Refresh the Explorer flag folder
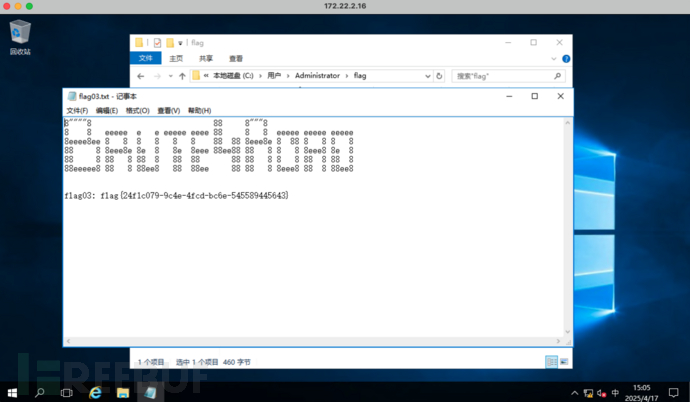 [x=439, y=76]
